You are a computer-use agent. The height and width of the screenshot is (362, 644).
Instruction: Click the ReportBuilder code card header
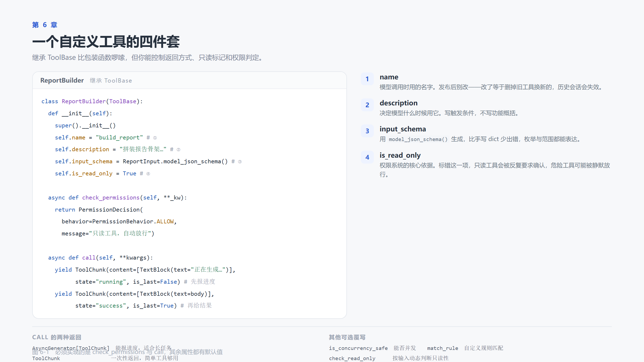(189, 80)
